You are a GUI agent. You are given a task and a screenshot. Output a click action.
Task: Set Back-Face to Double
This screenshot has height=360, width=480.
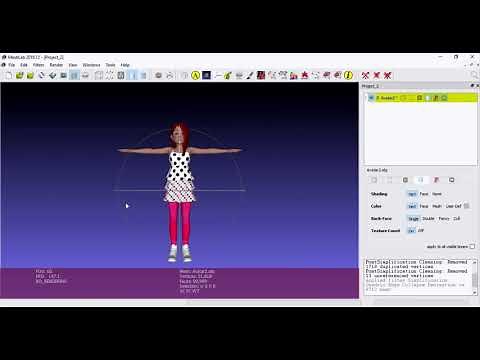point(428,219)
